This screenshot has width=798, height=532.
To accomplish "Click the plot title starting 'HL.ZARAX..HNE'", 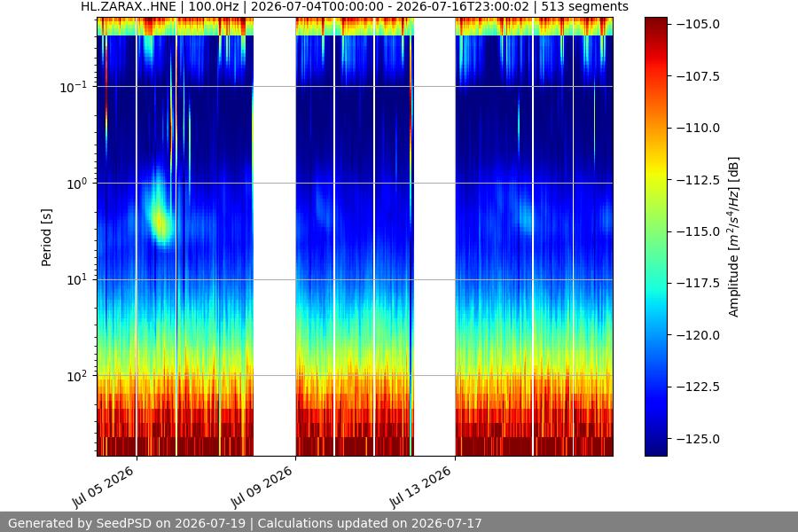I will tap(355, 7).
